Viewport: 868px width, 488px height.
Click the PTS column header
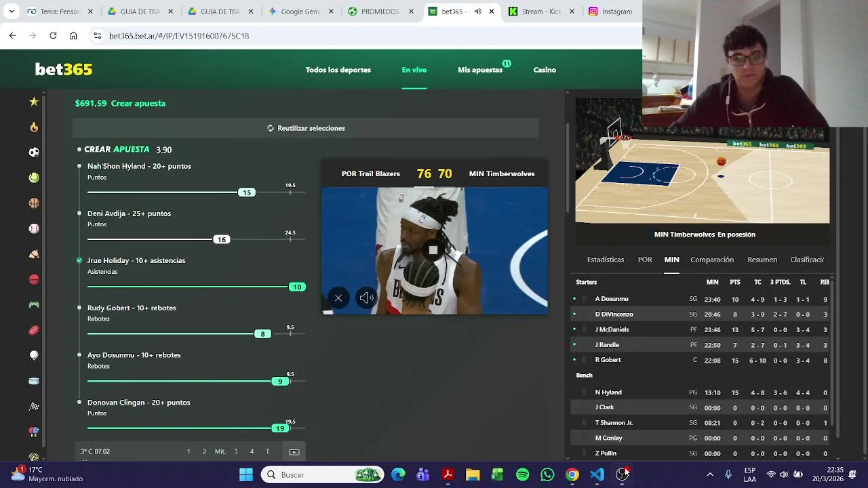(734, 282)
